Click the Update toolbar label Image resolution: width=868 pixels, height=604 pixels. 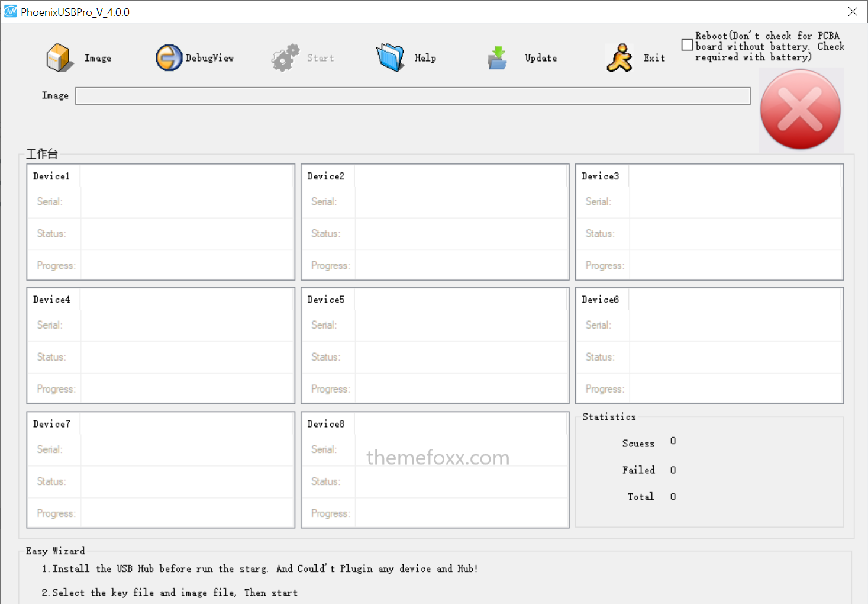541,58
